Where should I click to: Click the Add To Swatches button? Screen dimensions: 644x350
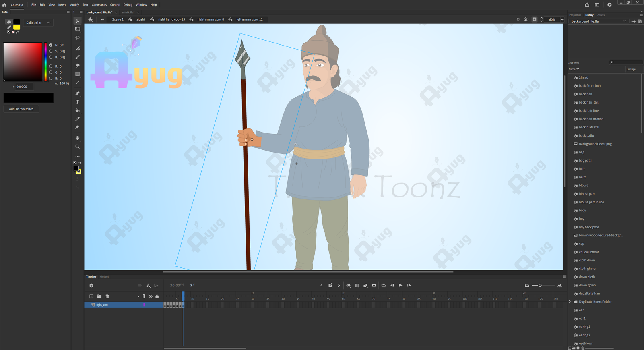click(x=21, y=109)
